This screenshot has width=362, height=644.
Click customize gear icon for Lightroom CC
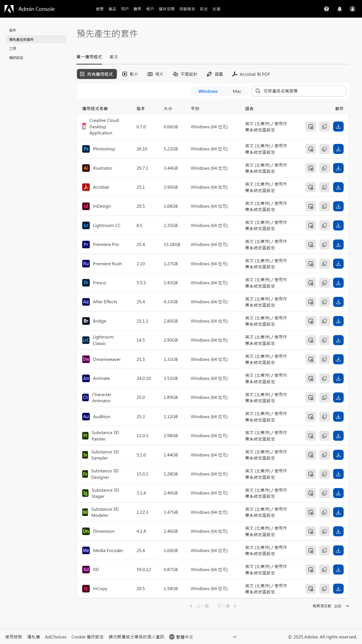(311, 225)
